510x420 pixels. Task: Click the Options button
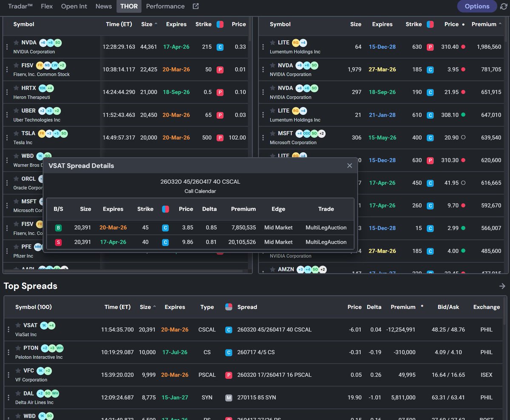tap(477, 6)
